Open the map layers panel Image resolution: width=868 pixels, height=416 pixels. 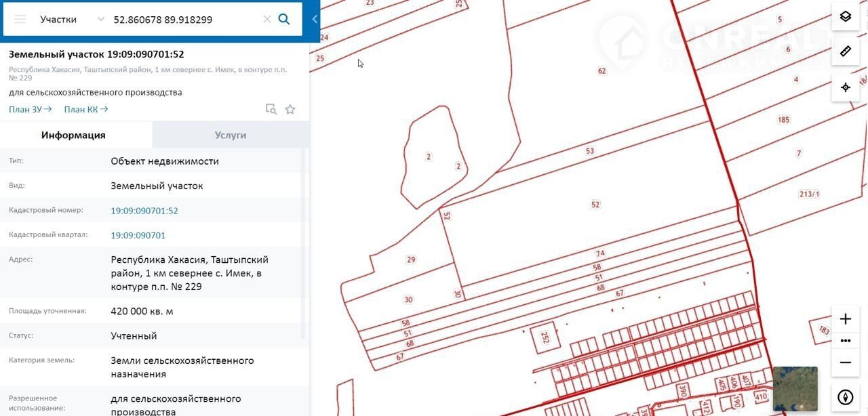845,16
